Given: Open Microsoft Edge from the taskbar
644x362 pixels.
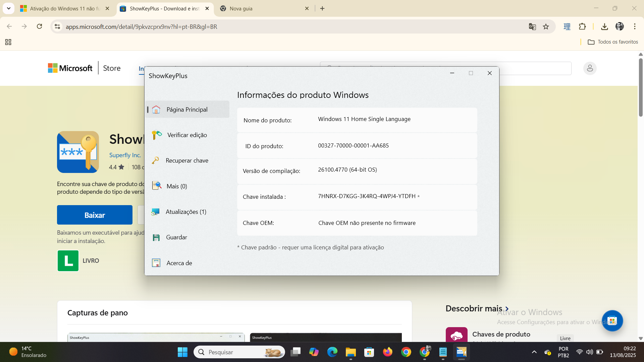Looking at the screenshot, I should (332, 352).
